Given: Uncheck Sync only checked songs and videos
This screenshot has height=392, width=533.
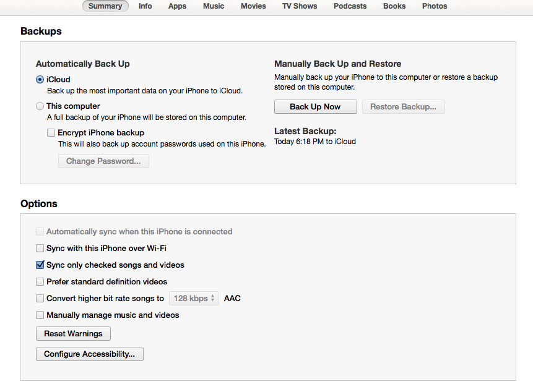Looking at the screenshot, I should pos(40,265).
